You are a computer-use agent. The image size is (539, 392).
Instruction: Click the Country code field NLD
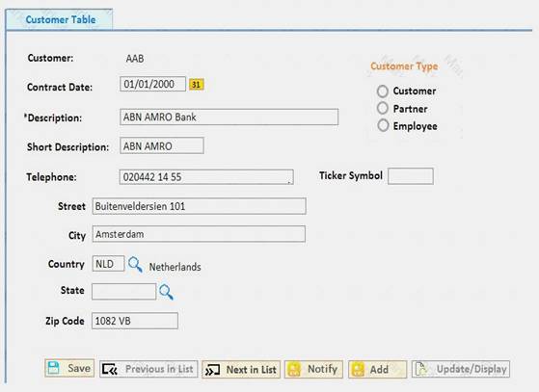108,264
